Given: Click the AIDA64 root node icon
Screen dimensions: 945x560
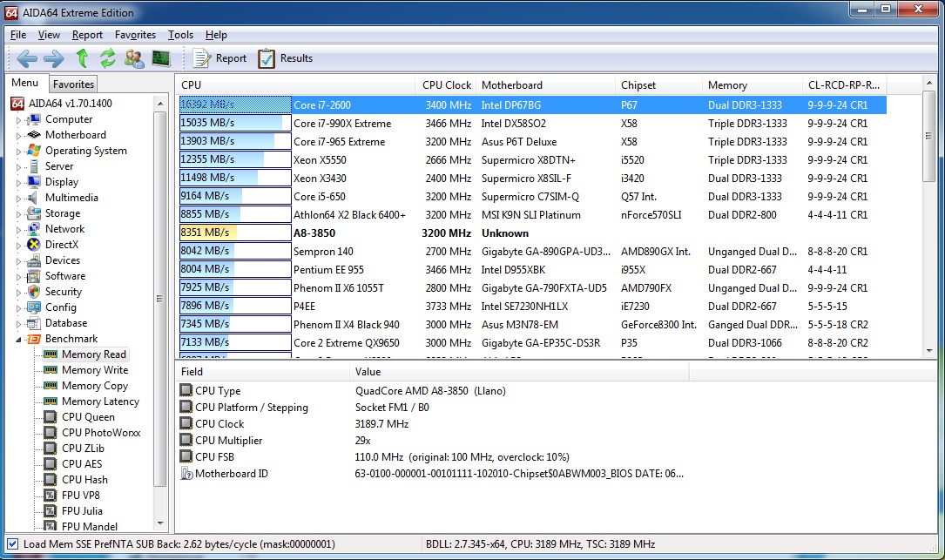Looking at the screenshot, I should click(17, 104).
